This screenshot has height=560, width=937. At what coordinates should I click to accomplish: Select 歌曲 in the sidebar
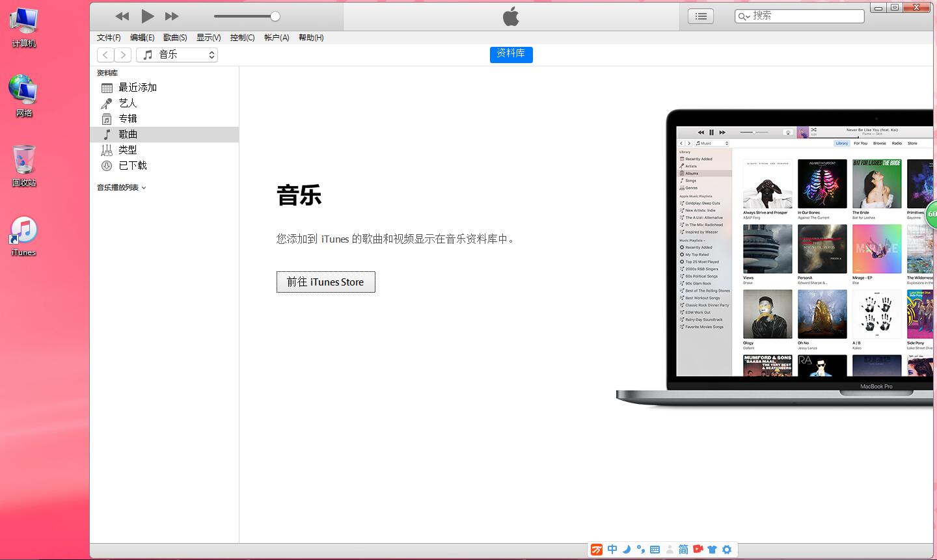tap(165, 135)
